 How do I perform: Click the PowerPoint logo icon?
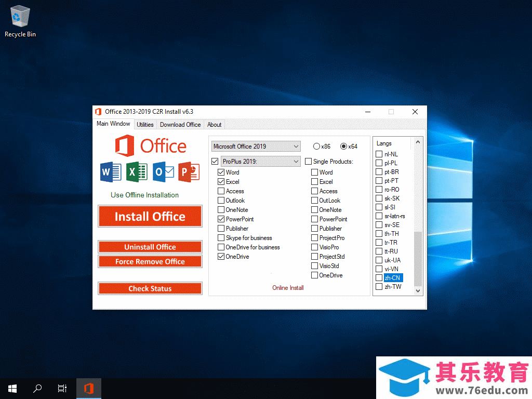click(x=189, y=172)
